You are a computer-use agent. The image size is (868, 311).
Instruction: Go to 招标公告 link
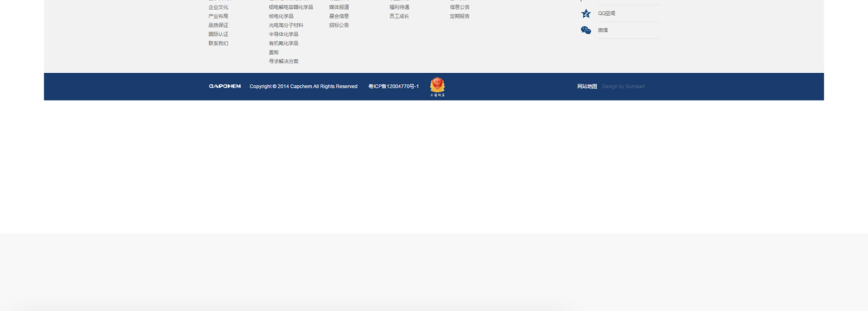click(339, 26)
